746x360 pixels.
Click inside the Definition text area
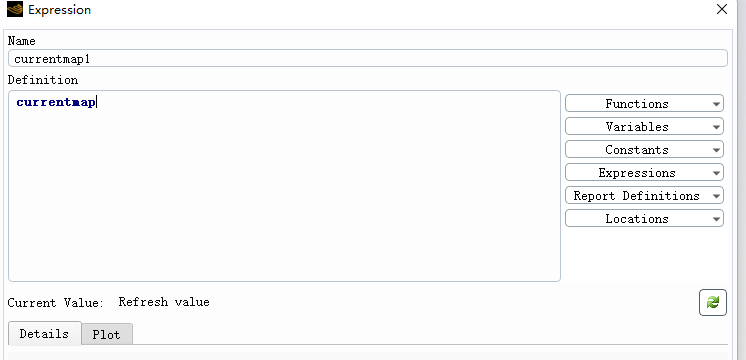point(285,186)
